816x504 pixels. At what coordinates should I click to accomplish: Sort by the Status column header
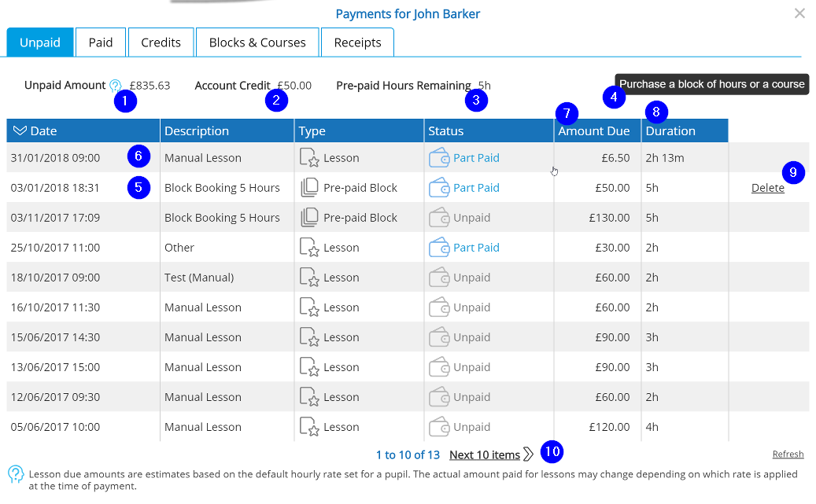pos(489,131)
